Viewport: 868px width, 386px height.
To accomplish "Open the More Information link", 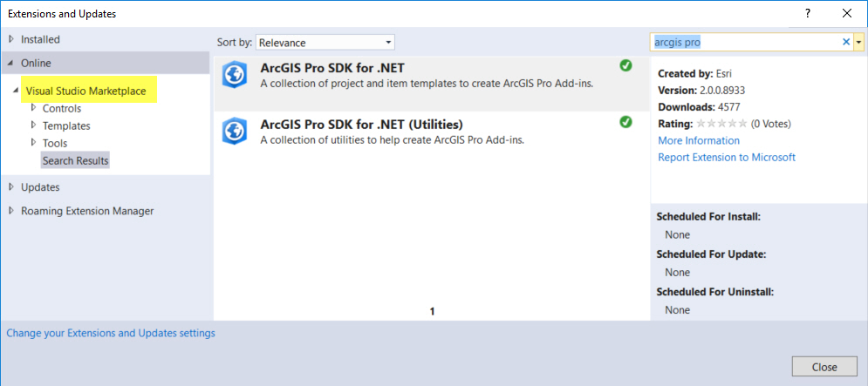I will [x=699, y=140].
